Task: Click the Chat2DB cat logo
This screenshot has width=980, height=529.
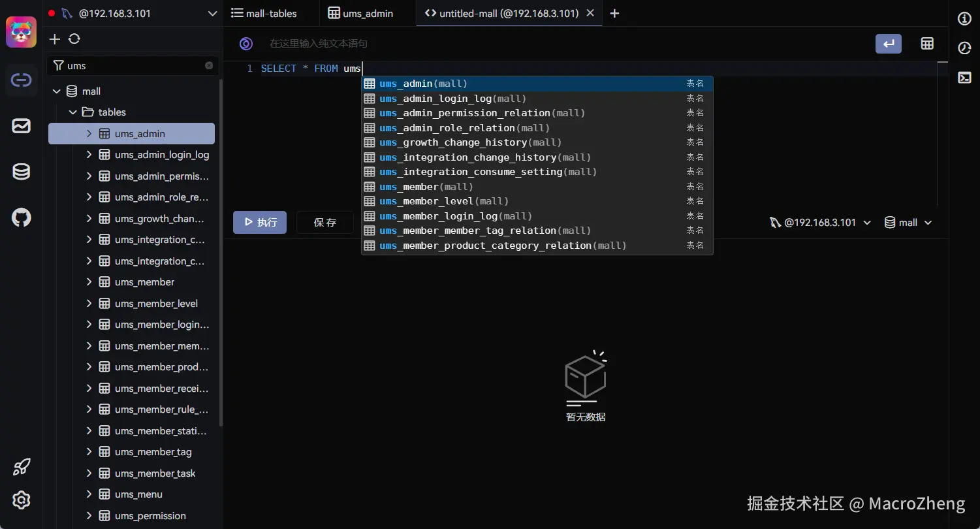Action: (22, 32)
